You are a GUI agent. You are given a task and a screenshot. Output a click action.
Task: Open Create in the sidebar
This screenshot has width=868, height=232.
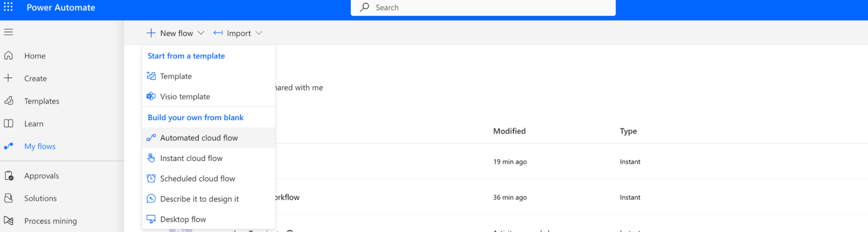click(x=36, y=78)
